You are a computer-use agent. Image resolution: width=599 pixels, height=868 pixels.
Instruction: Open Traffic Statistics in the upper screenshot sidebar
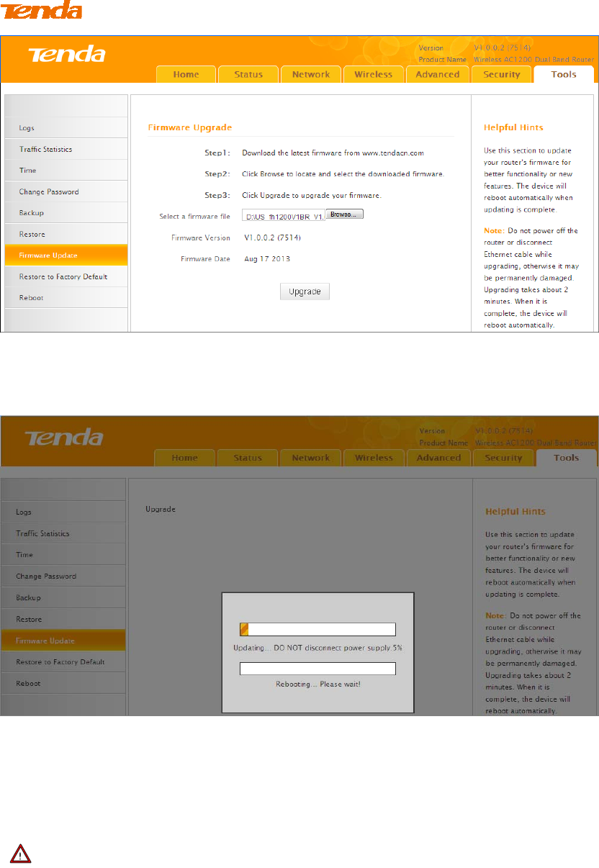coord(66,149)
